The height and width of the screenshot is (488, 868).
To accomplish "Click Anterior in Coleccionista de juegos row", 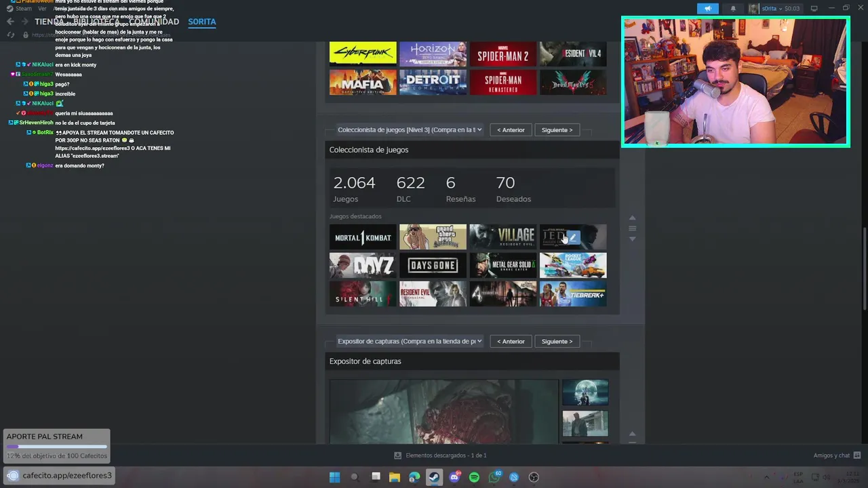I will point(511,129).
